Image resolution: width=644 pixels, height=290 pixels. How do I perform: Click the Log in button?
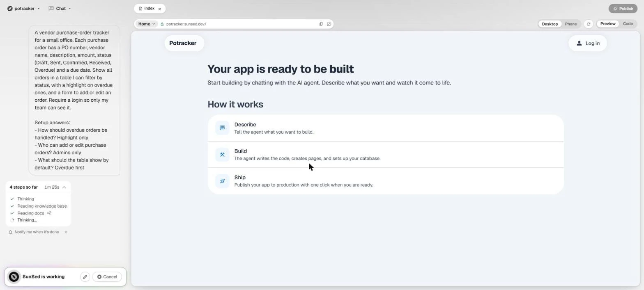(587, 43)
